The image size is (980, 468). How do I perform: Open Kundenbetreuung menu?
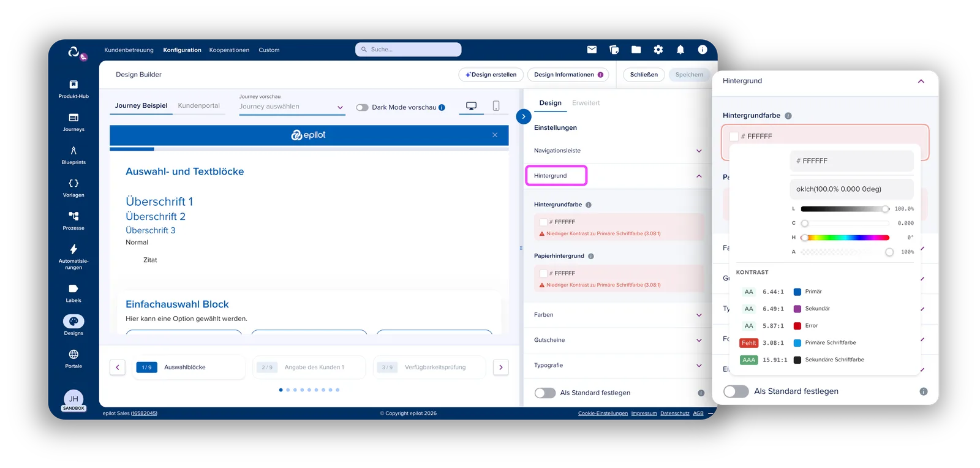129,50
